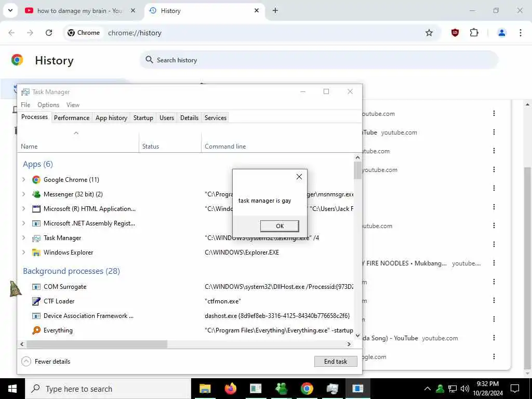Switch to the Details tab
This screenshot has height=399, width=532.
tap(189, 118)
